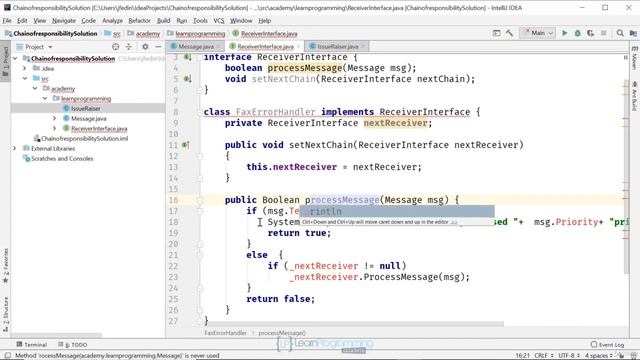Collapse the src folder
Viewport: 640px width, 360px height.
[x=25, y=78]
